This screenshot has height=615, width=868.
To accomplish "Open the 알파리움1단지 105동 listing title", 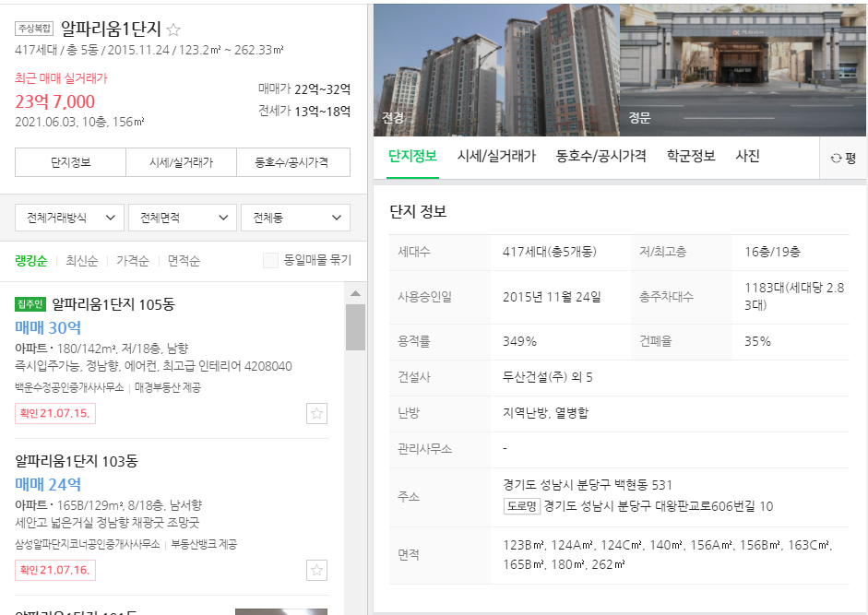I will click(113, 304).
